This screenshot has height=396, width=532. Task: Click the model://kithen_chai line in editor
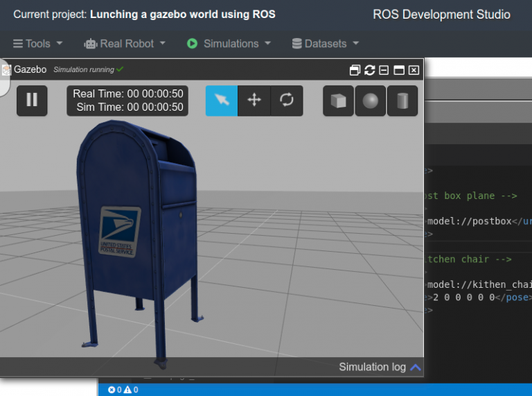[479, 284]
